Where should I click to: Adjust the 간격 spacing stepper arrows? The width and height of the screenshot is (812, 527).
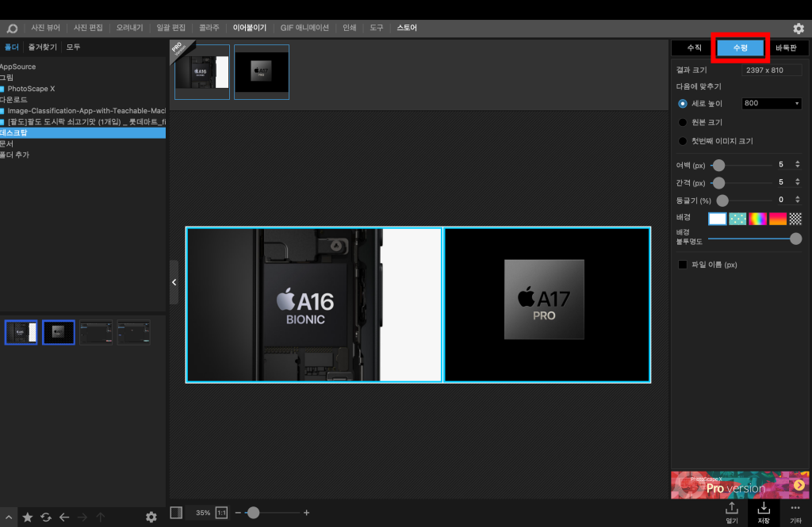[798, 182]
